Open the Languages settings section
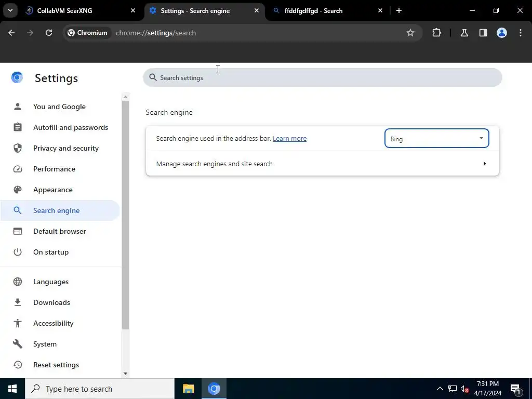The height and width of the screenshot is (399, 532). point(51,282)
